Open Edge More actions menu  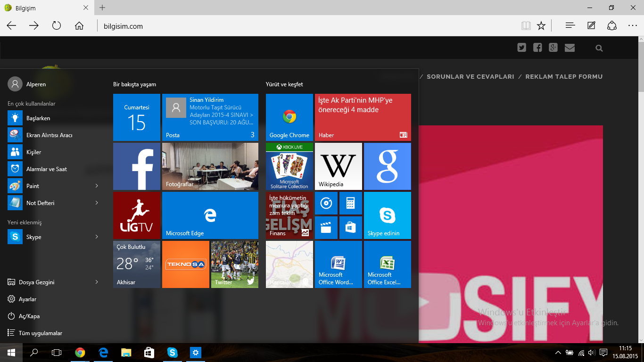tap(633, 26)
